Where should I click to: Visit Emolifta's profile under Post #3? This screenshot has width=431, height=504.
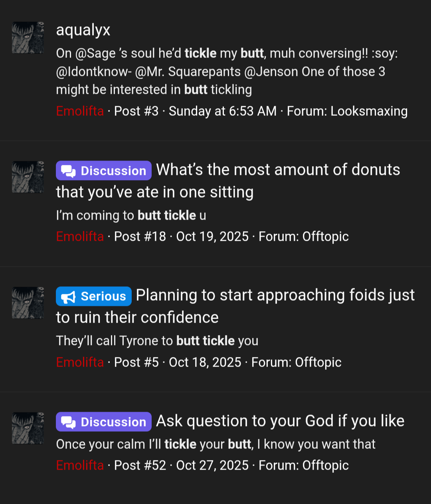pos(80,111)
